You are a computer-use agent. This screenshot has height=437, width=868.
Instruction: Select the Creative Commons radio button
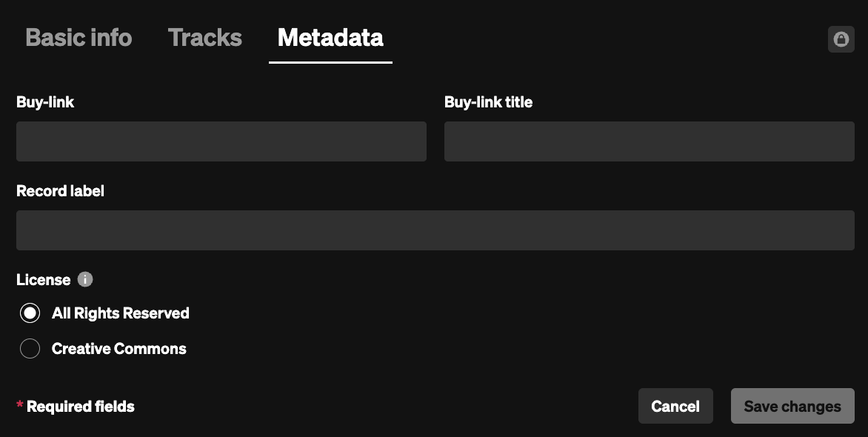click(30, 349)
